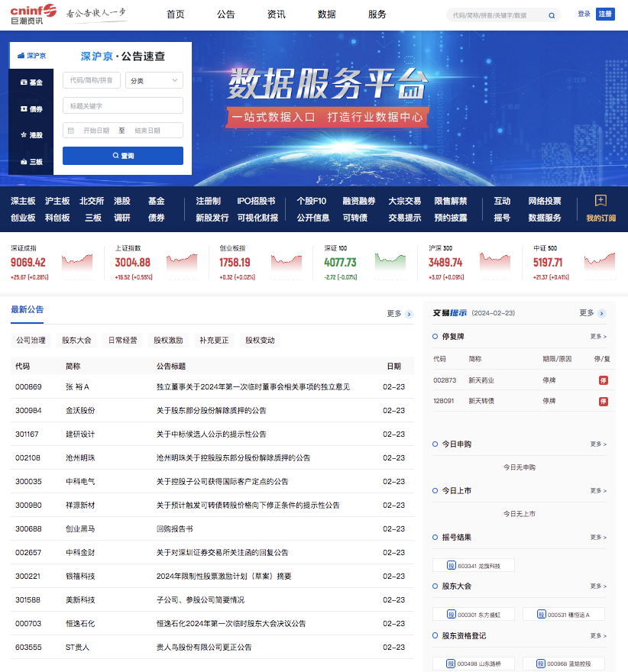628x672 pixels.
Task: Open 可视化财报 link
Action: [x=257, y=218]
